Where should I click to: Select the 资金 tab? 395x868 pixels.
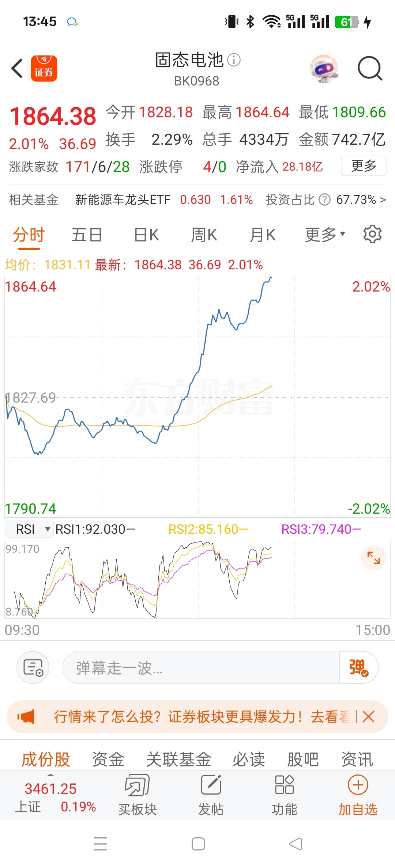[108, 759]
